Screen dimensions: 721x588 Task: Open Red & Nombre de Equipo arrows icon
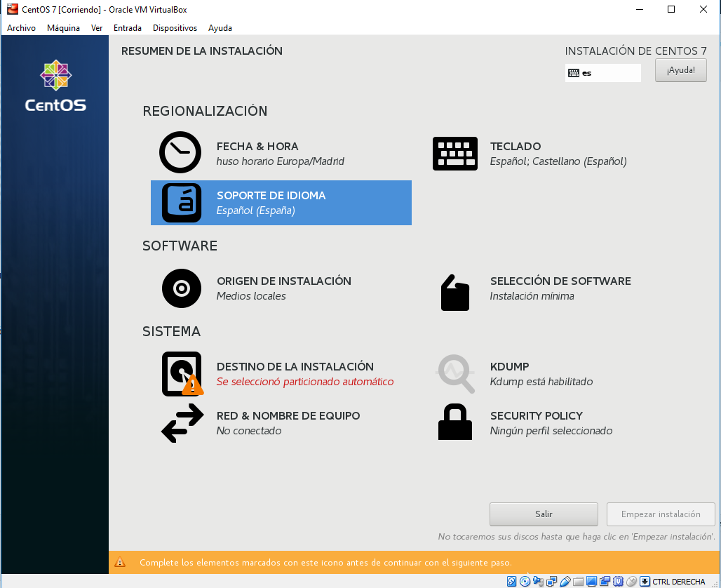(x=182, y=422)
